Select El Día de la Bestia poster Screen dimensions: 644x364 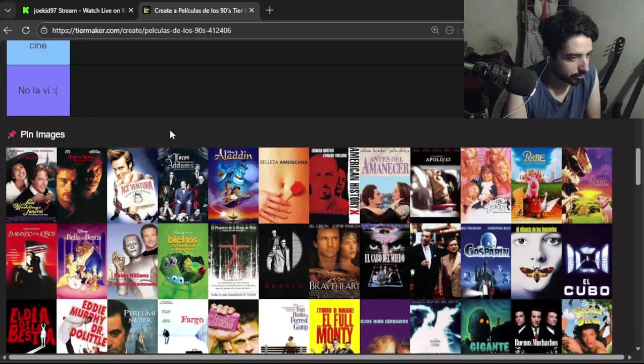pyautogui.click(x=31, y=327)
